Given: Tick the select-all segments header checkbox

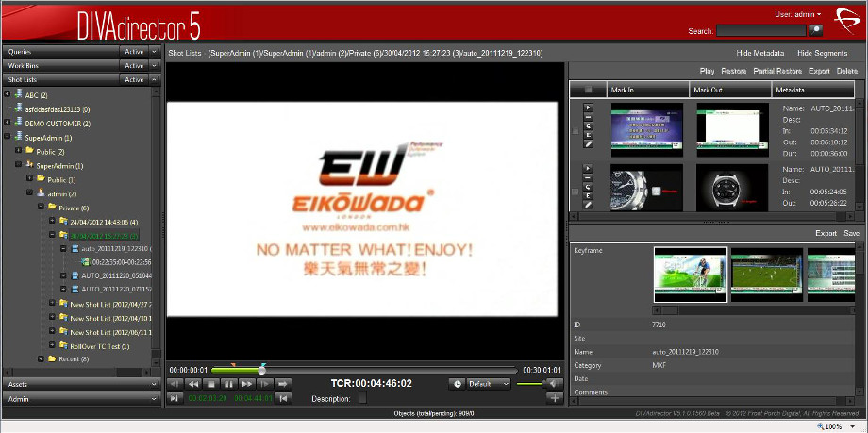Looking at the screenshot, I should click(x=588, y=90).
